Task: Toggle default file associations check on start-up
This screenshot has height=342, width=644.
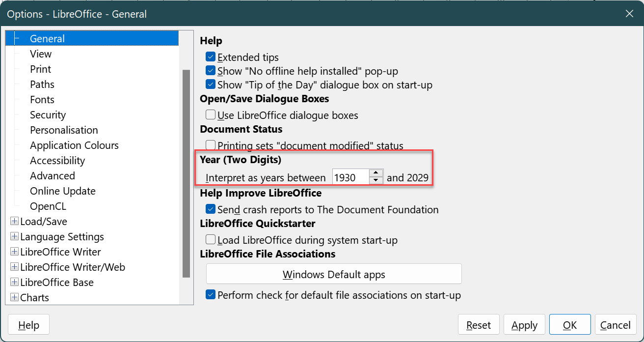Action: [211, 295]
